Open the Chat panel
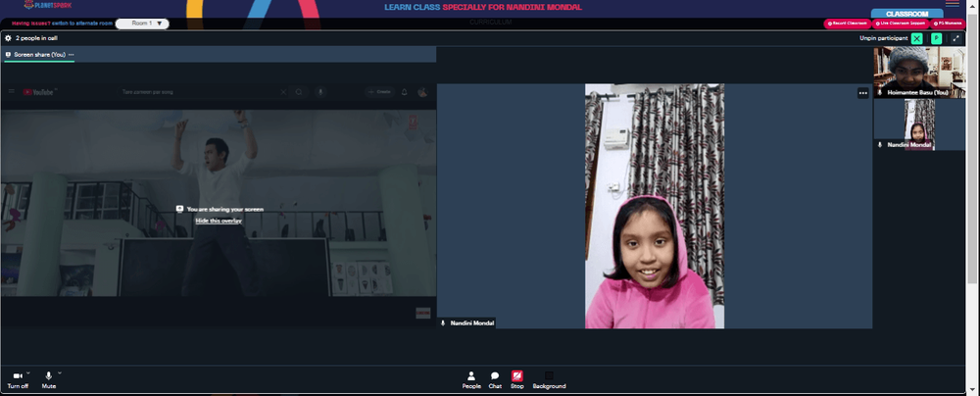The width and height of the screenshot is (980, 396). tap(495, 379)
